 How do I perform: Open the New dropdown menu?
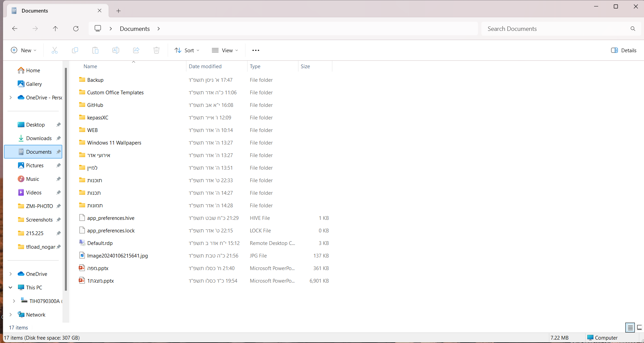(x=23, y=50)
